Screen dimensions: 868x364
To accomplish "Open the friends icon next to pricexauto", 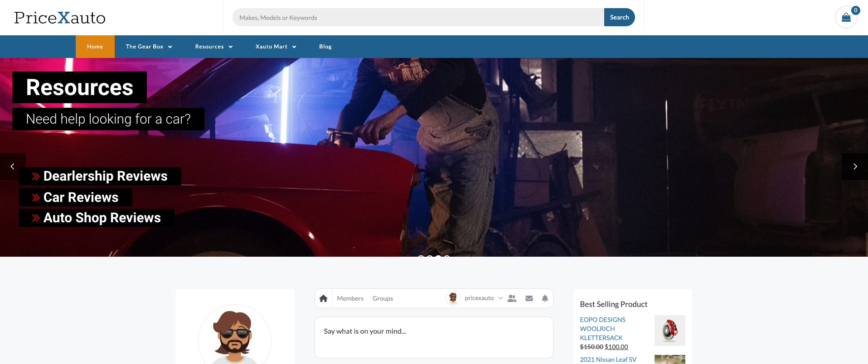I will coord(512,298).
